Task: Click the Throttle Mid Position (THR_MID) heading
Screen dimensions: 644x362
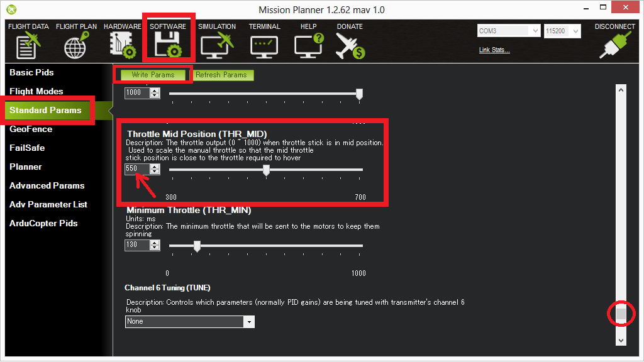Action: (x=197, y=134)
